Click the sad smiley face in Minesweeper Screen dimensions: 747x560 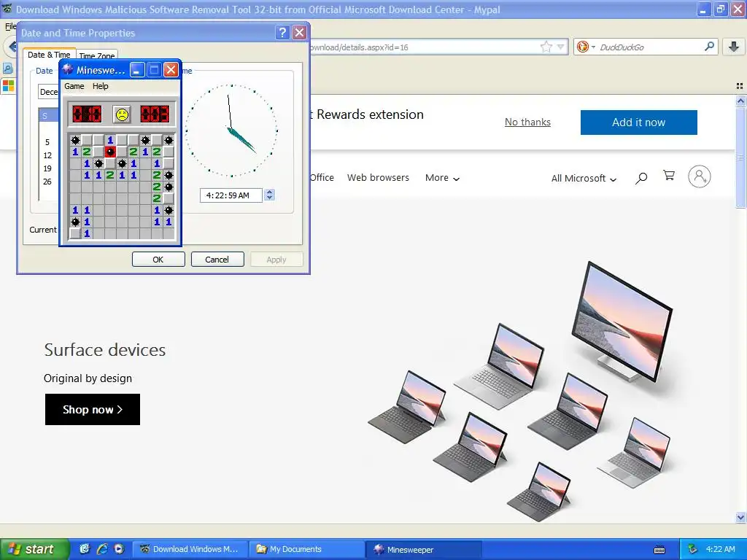(122, 114)
